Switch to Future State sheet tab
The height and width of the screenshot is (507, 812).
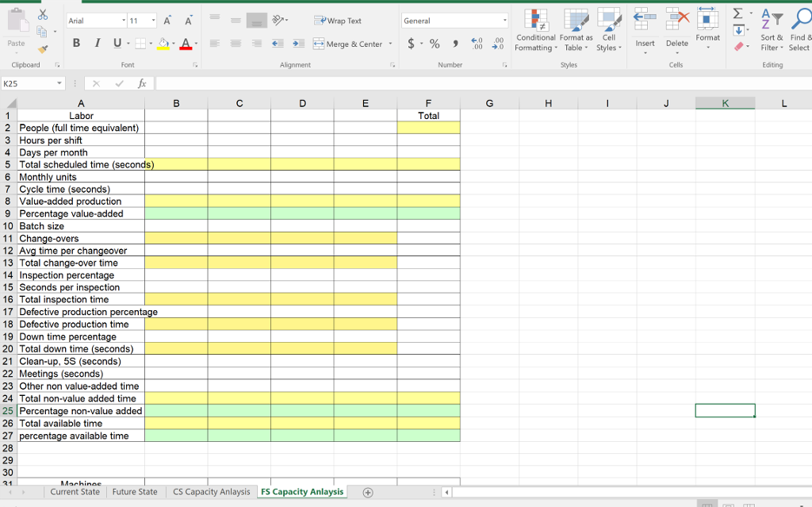pos(135,492)
